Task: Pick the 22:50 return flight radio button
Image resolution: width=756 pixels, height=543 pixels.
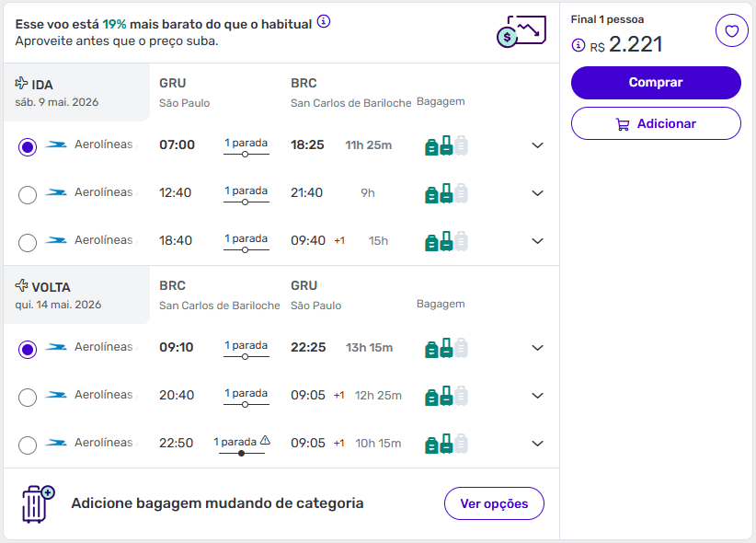Action: tap(28, 445)
